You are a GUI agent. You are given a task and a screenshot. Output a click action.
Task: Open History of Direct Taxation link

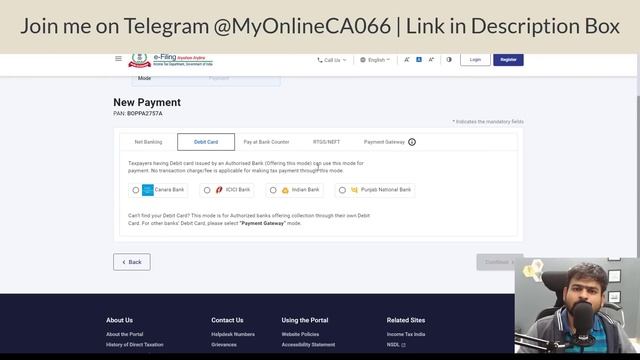135,344
